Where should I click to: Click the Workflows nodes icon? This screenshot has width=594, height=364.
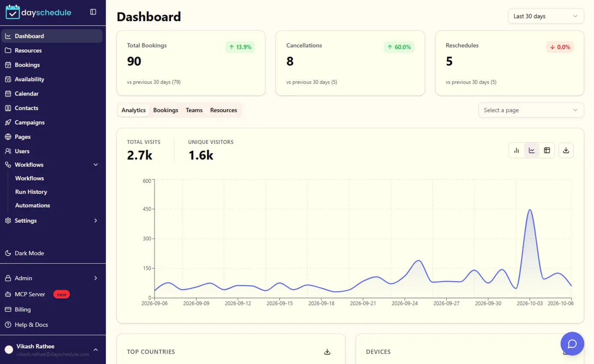tap(8, 164)
